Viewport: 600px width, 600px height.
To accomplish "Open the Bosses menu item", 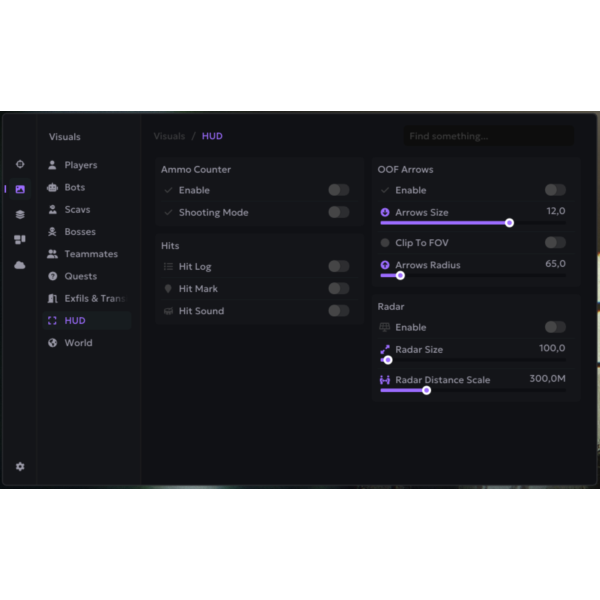I will click(x=87, y=232).
